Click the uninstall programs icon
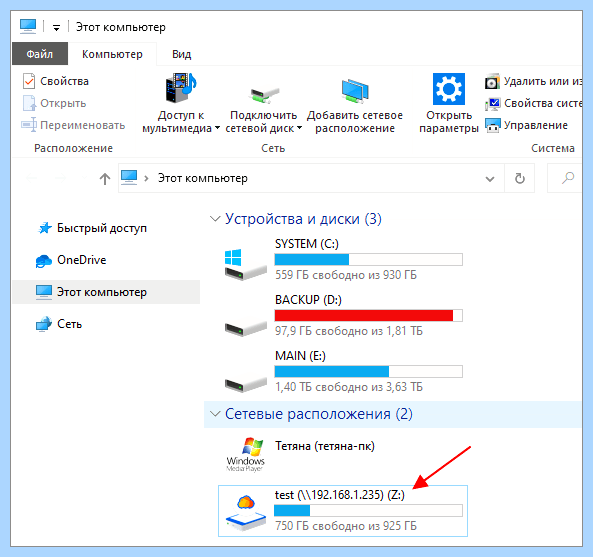The height and width of the screenshot is (557, 593). pyautogui.click(x=492, y=81)
